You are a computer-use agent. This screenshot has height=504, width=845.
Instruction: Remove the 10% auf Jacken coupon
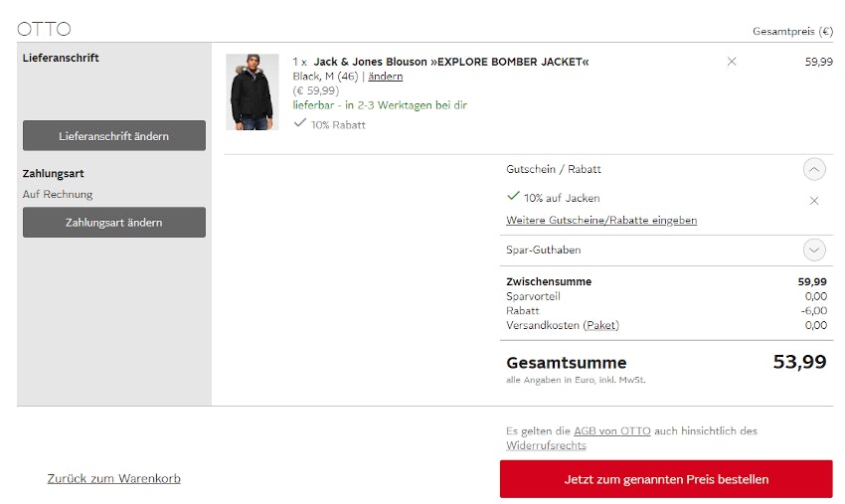(x=814, y=200)
